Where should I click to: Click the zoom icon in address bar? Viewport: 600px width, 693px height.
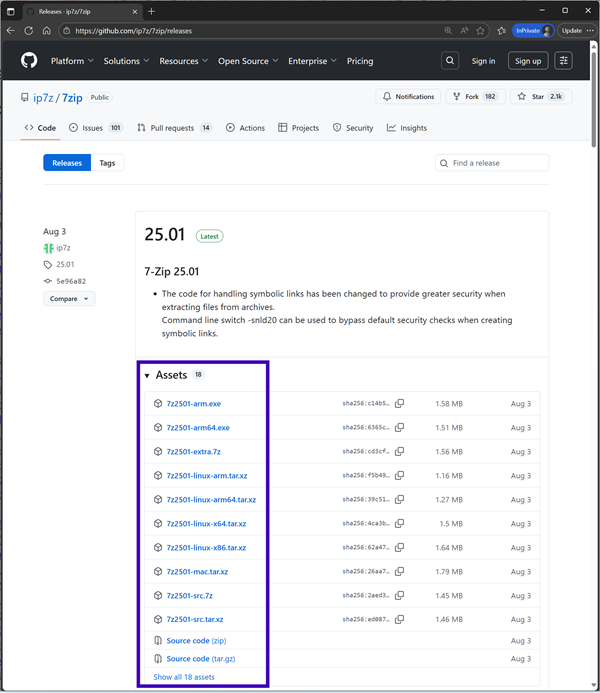(448, 30)
